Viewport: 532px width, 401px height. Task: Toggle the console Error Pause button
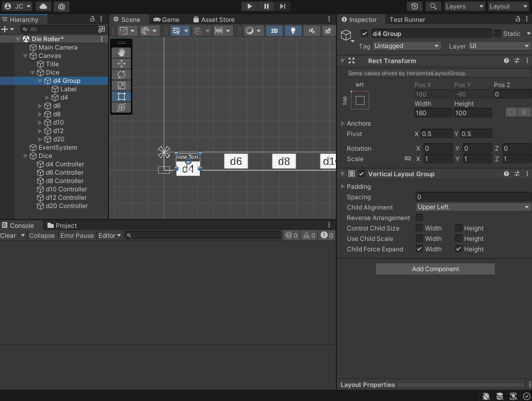click(77, 236)
